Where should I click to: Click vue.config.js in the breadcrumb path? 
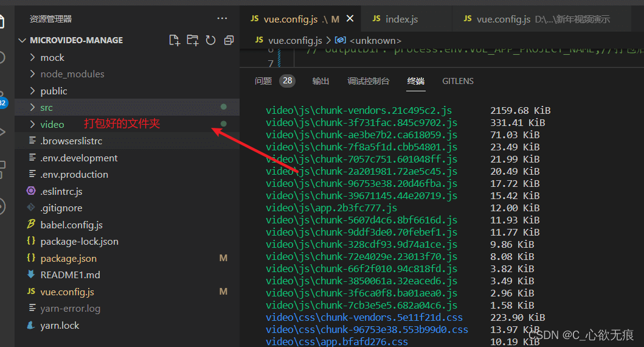(x=295, y=40)
